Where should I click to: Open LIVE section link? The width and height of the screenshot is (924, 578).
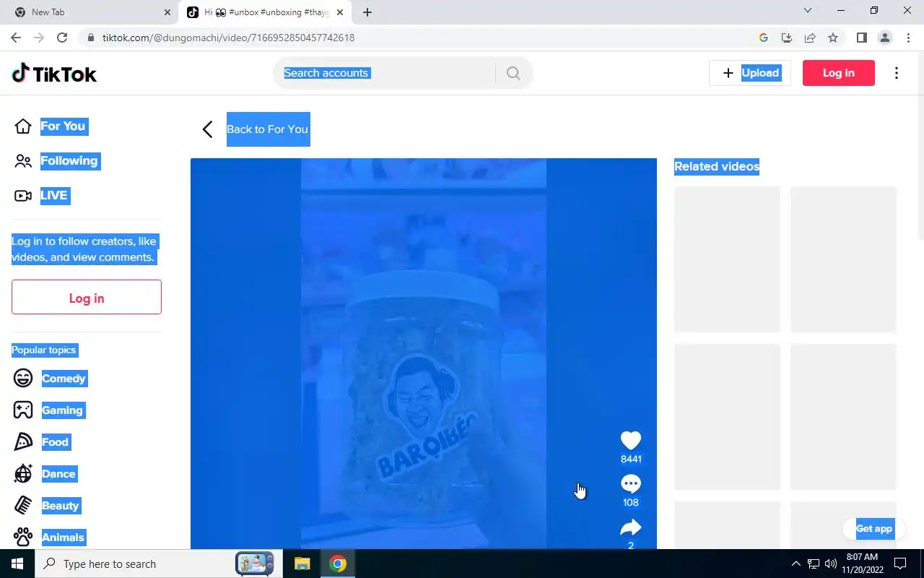[54, 196]
